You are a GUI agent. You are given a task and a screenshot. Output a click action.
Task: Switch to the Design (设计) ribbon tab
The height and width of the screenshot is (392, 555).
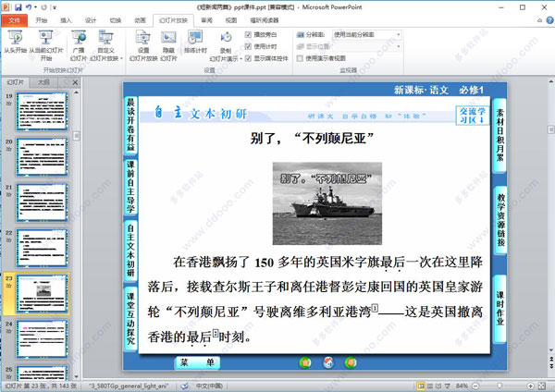(91, 20)
